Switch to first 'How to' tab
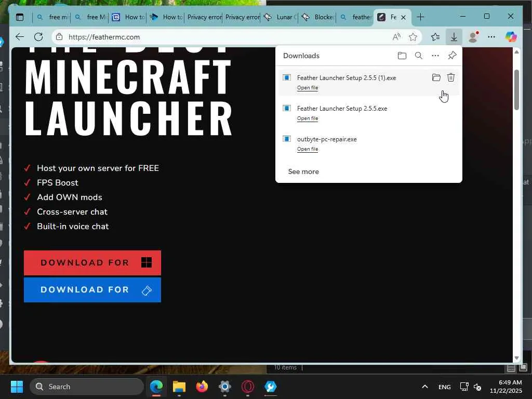 pos(128,17)
